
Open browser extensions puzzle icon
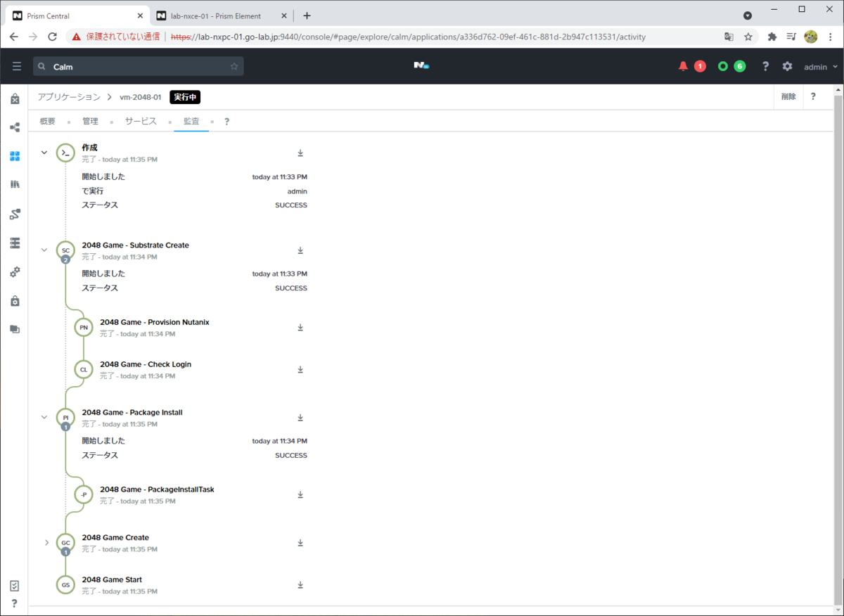[772, 37]
